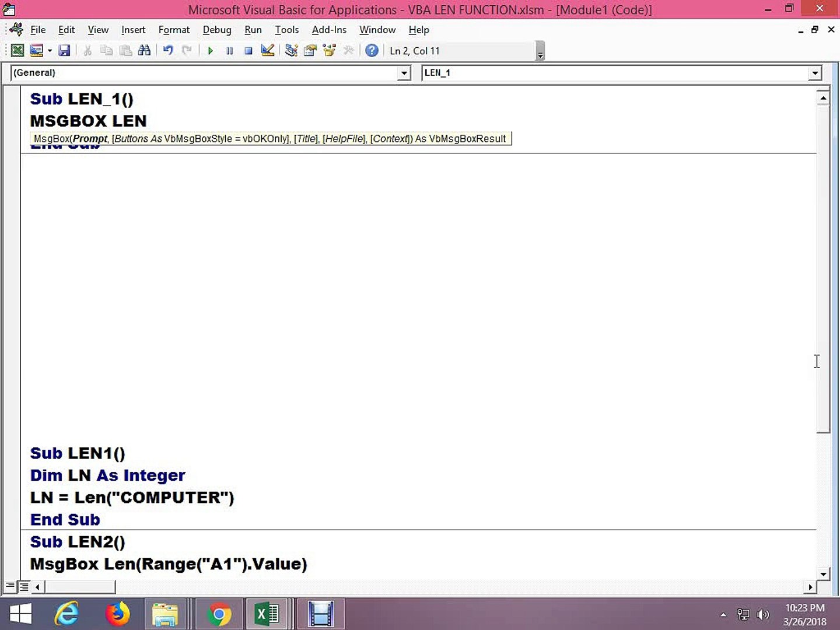Show hidden tray icons

point(723,614)
